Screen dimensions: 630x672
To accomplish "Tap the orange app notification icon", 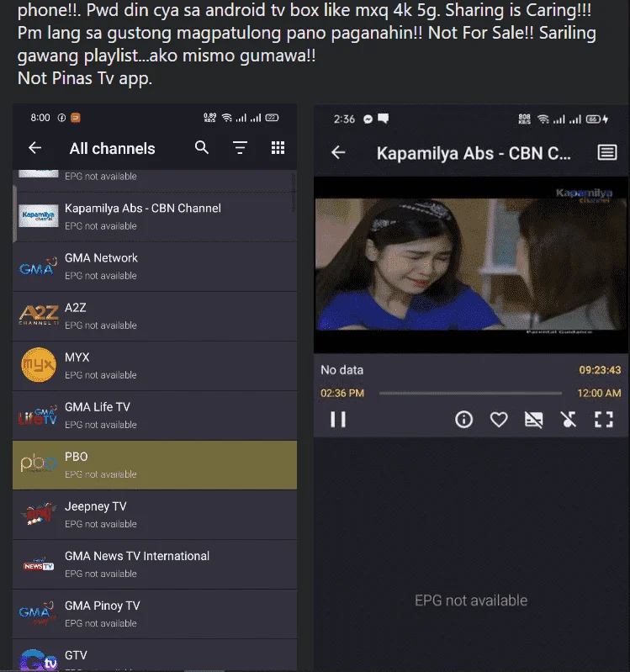I will coord(76,118).
